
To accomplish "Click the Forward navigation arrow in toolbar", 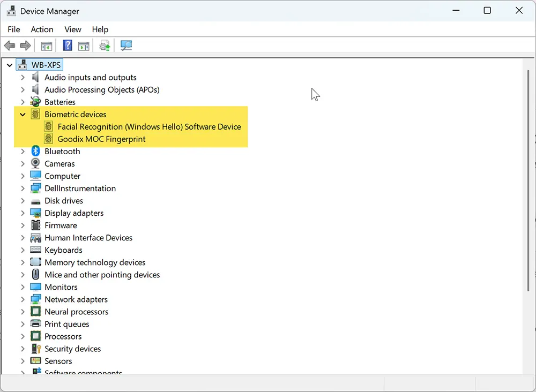I will 25,46.
